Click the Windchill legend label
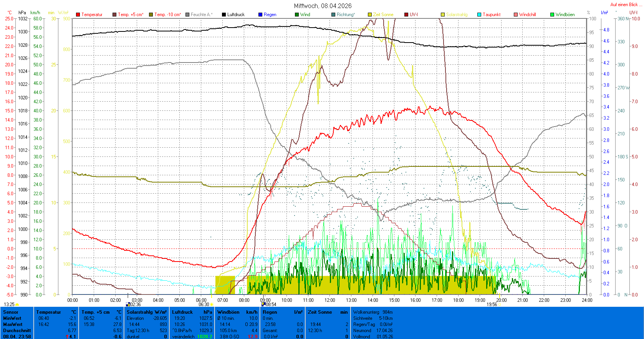 tap(527, 15)
